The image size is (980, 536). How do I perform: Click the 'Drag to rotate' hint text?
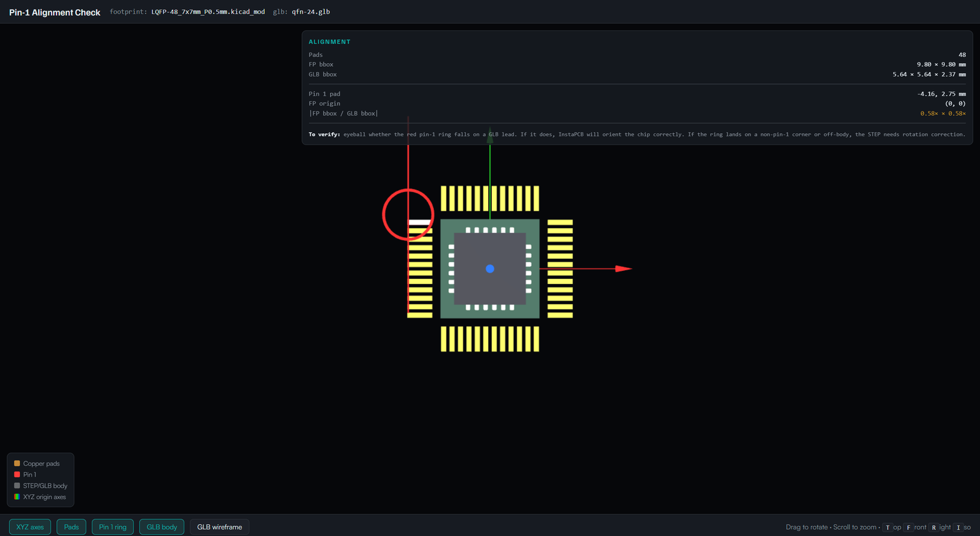[x=806, y=527]
